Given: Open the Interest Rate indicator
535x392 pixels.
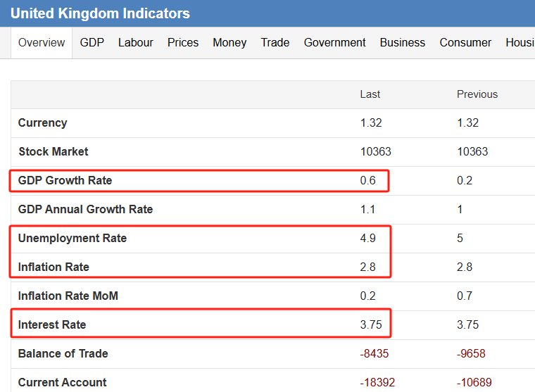Looking at the screenshot, I should (x=52, y=324).
